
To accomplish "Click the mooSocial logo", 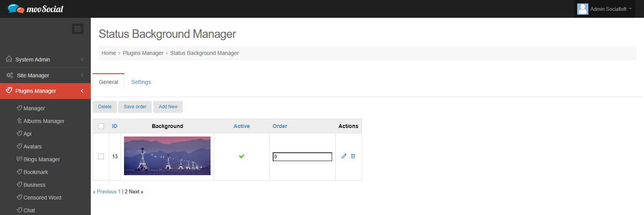I will coord(35,9).
